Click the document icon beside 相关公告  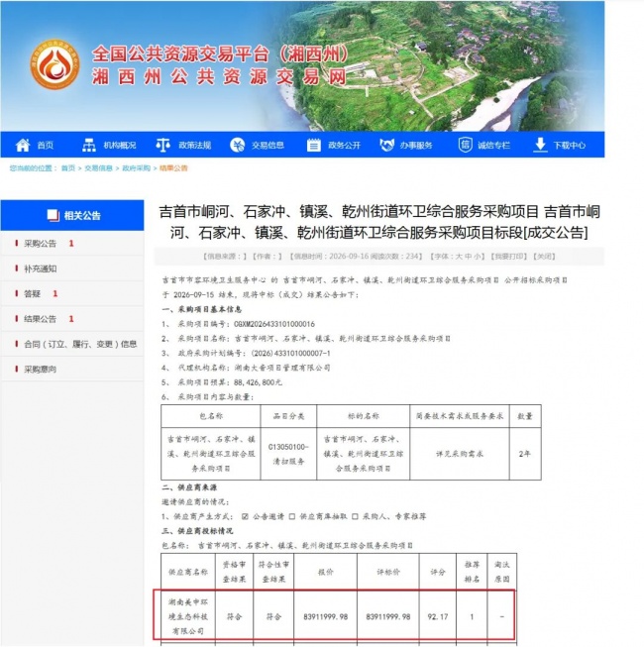[54, 215]
